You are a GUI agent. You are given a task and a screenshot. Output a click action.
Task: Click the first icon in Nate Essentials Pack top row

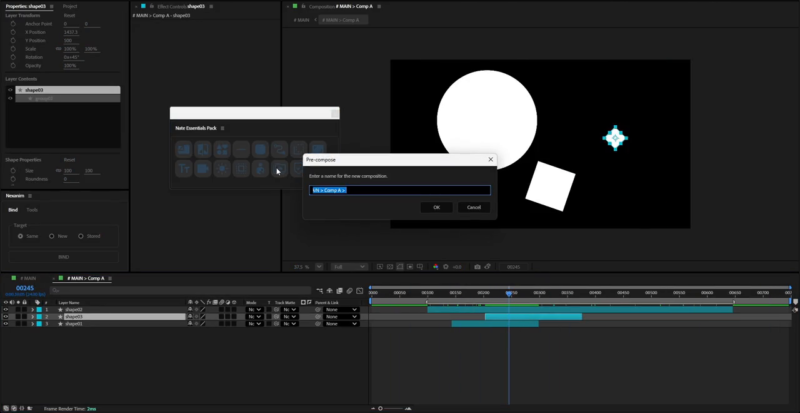[184, 149]
